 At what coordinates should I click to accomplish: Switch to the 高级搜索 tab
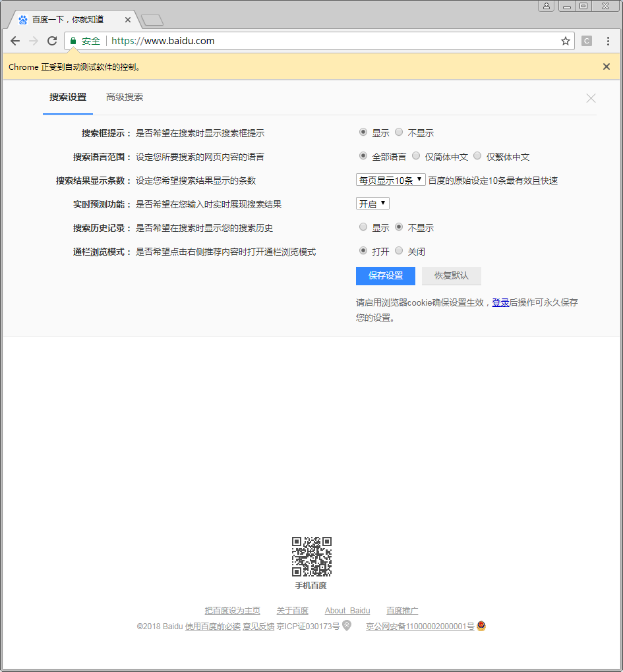click(125, 98)
